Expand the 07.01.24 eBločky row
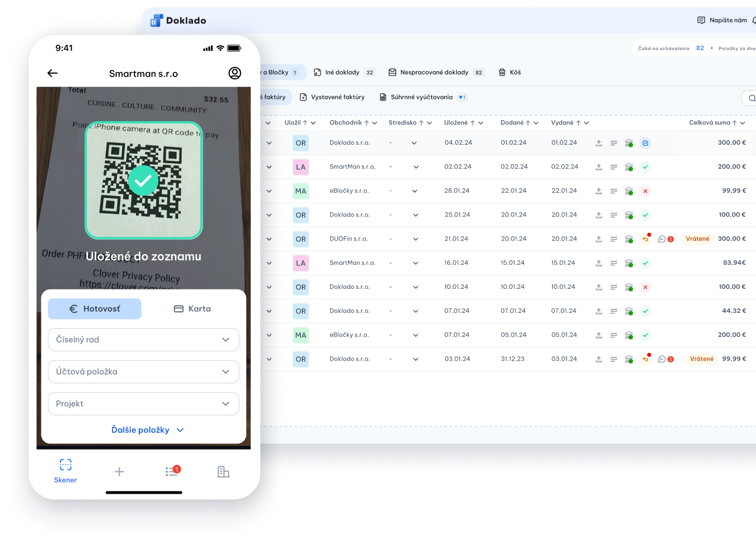Image resolution: width=756 pixels, height=541 pixels. 269,335
